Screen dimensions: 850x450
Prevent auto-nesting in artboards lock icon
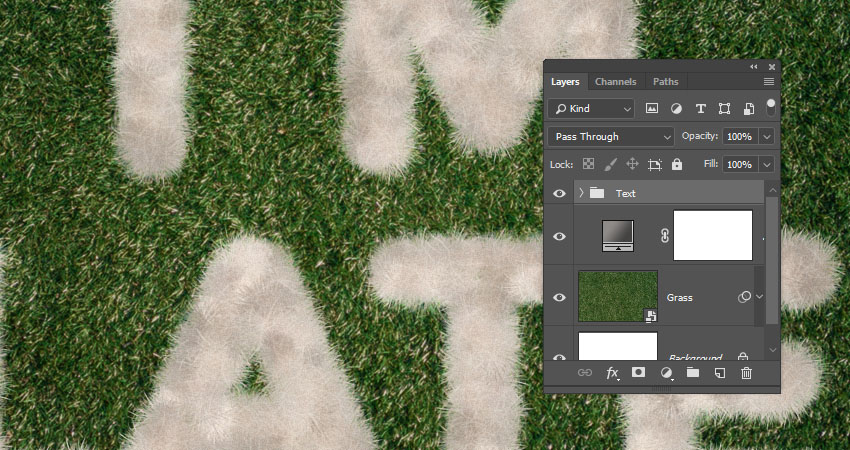point(654,164)
